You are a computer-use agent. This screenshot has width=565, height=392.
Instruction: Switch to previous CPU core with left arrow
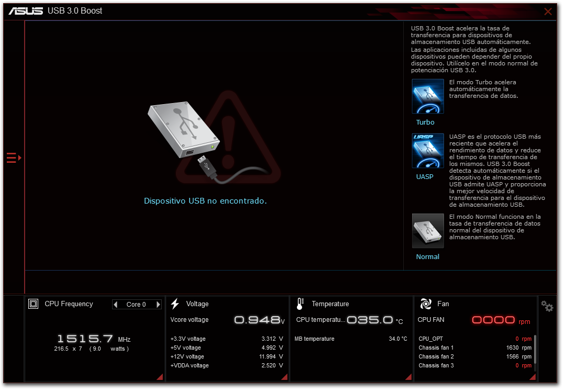pyautogui.click(x=116, y=305)
